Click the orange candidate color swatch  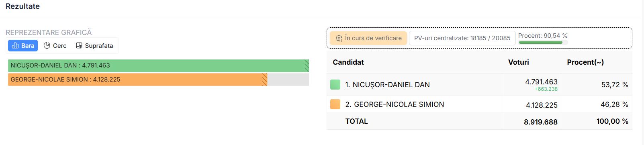(x=335, y=104)
